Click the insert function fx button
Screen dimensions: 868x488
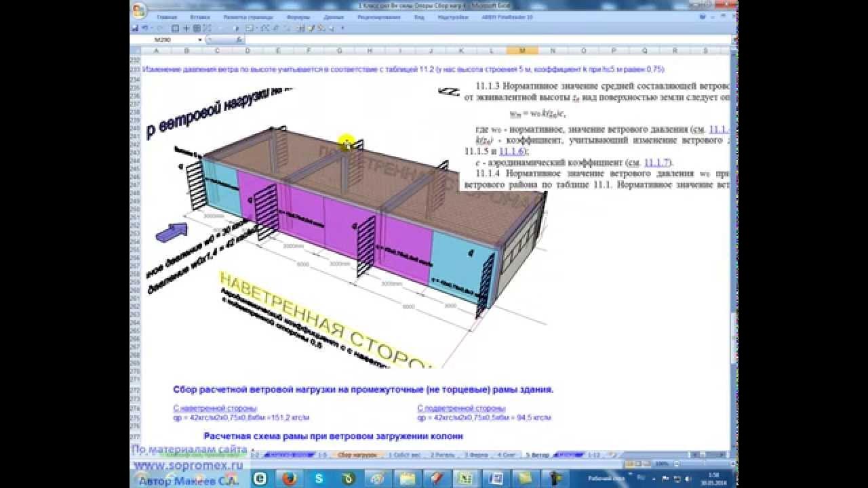[239, 40]
